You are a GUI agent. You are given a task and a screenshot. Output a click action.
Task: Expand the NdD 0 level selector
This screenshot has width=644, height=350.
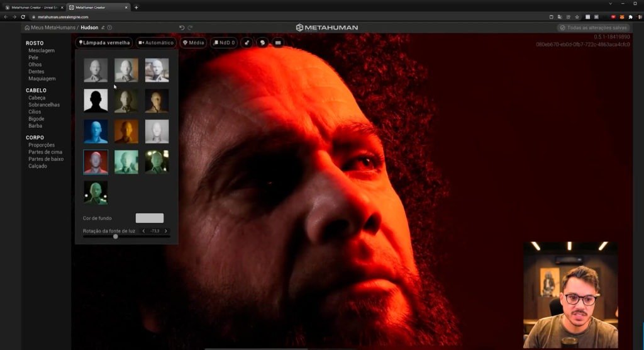(223, 43)
